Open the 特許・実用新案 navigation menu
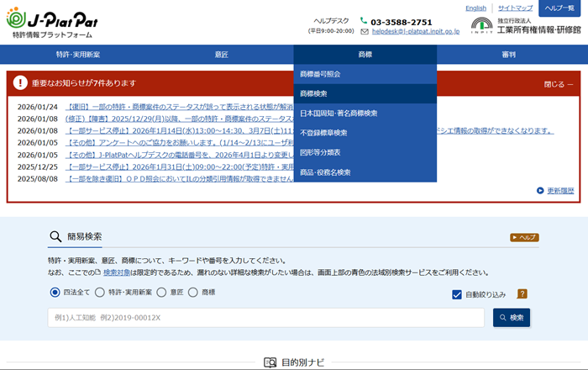The height and width of the screenshot is (370, 588). 78,55
